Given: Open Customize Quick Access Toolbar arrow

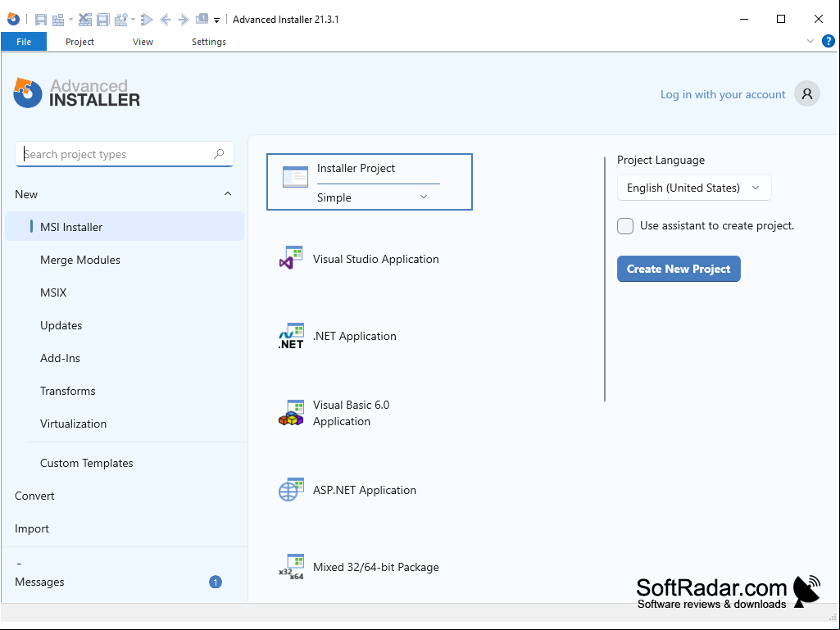Looking at the screenshot, I should tap(217, 20).
